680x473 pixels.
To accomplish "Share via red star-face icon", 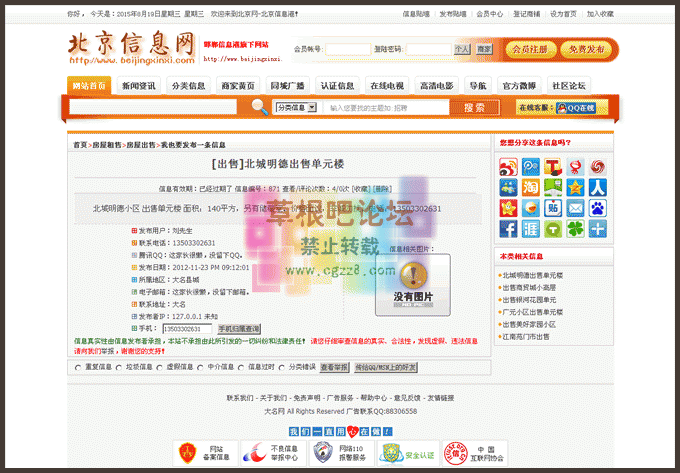I will [508, 208].
